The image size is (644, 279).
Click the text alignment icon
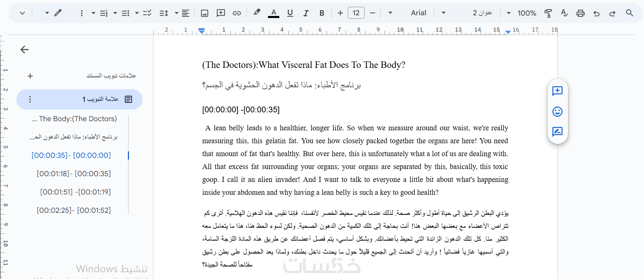[x=186, y=13]
